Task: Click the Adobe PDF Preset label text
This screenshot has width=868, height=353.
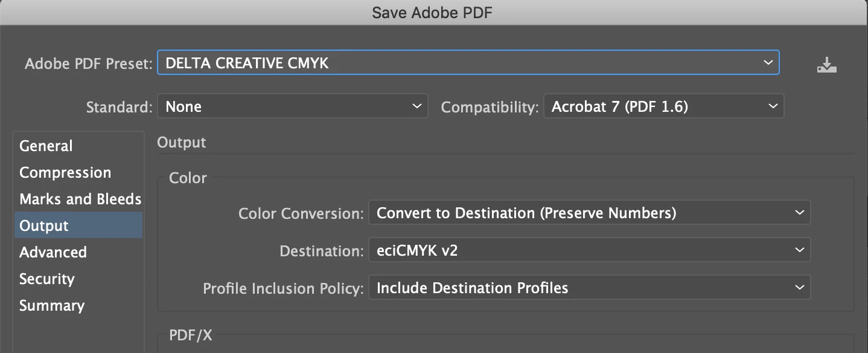Action: 88,63
